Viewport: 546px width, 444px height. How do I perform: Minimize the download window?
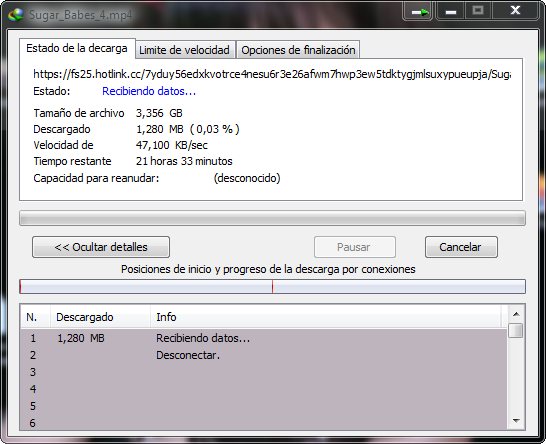point(450,12)
